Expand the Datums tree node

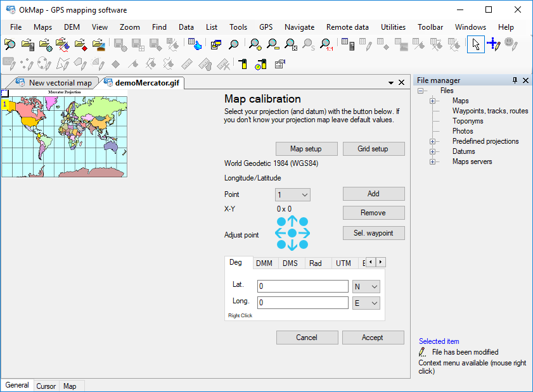(x=433, y=151)
